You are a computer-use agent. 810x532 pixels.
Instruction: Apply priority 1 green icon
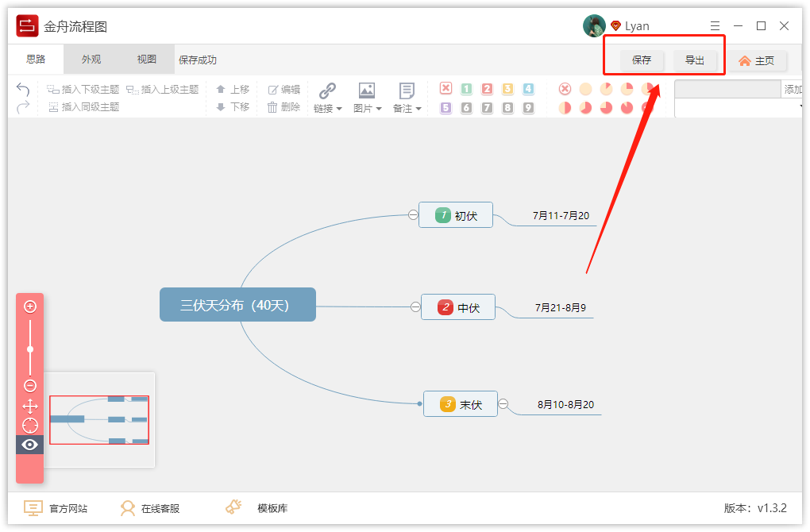pyautogui.click(x=466, y=89)
